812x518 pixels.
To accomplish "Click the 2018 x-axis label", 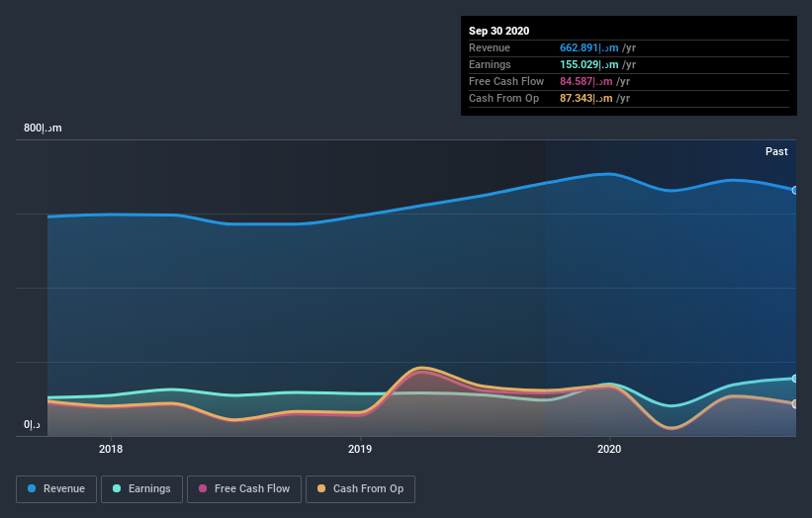I will (111, 449).
